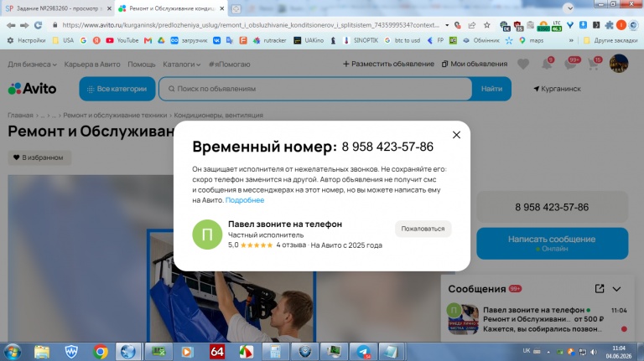Open the YouTube bookmark
The width and height of the screenshot is (644, 361).
click(x=122, y=40)
